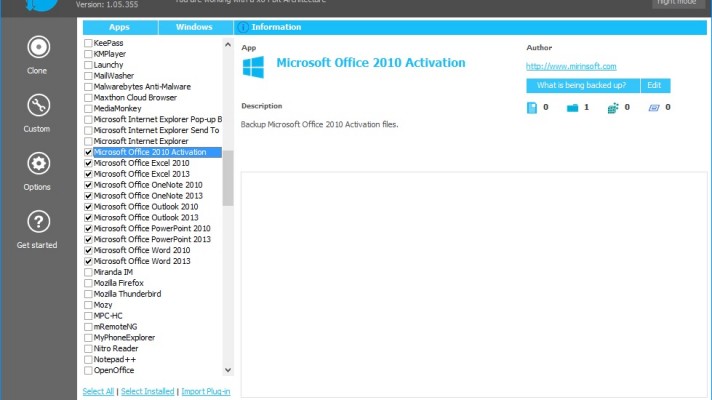Image resolution: width=712 pixels, height=400 pixels.
Task: Click the Edit button
Action: tap(655, 85)
